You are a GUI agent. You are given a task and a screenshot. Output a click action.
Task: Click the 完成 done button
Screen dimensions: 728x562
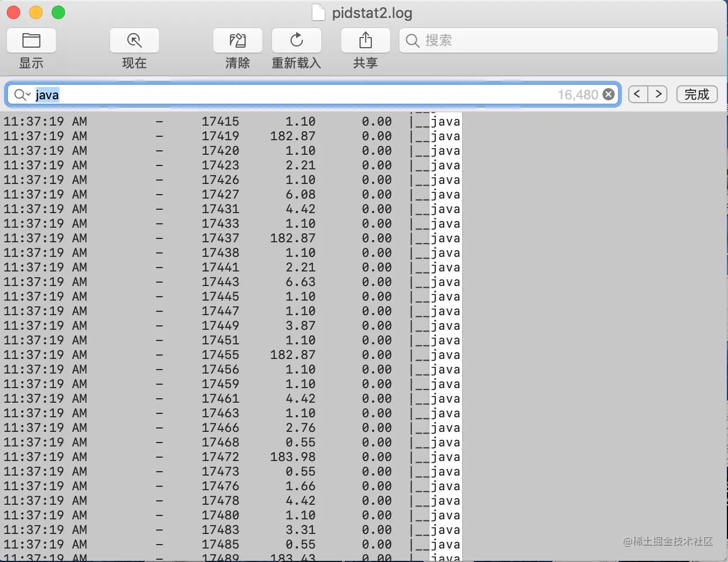(697, 94)
